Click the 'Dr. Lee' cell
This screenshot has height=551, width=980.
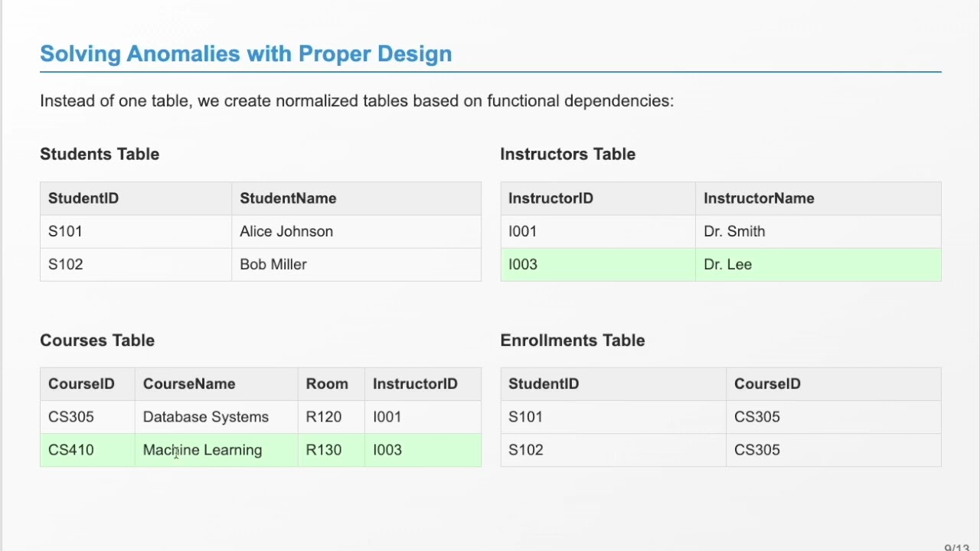tap(818, 264)
